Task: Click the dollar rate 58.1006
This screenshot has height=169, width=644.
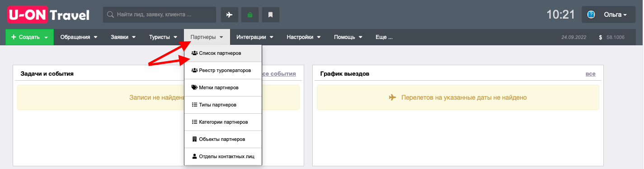Action: [616, 38]
